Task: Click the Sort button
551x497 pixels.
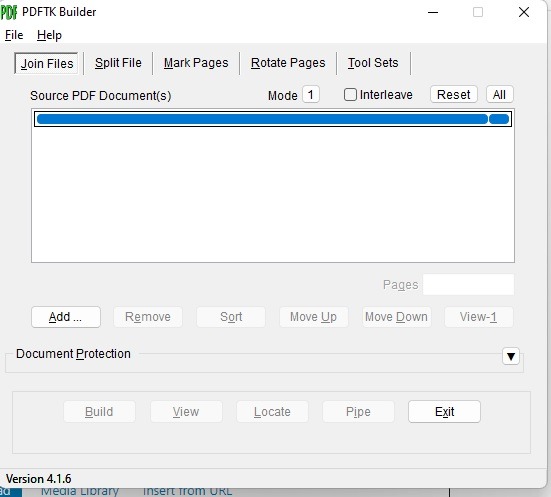Action: 231,317
